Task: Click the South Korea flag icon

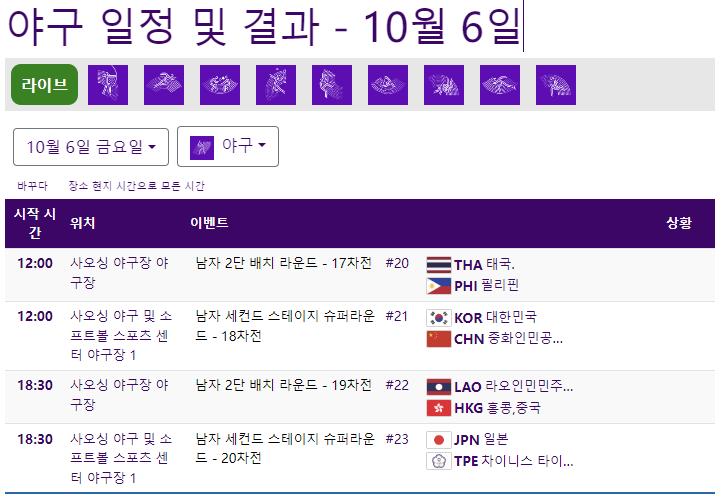Action: [439, 318]
